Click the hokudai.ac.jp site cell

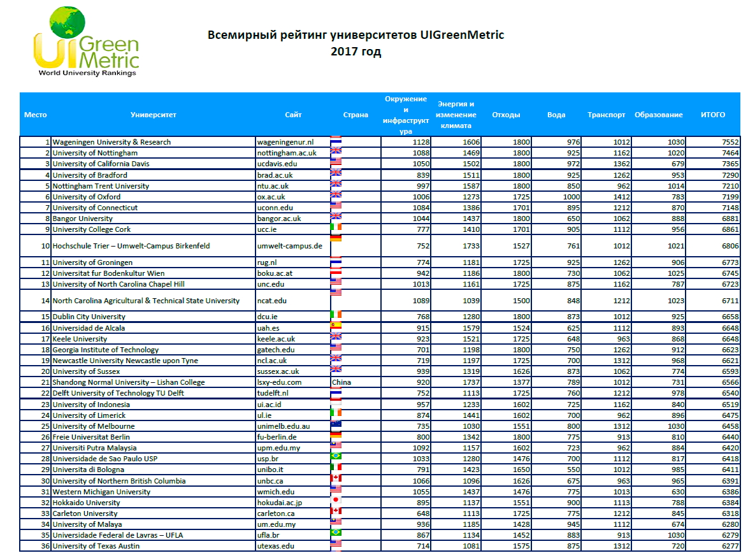click(293, 503)
